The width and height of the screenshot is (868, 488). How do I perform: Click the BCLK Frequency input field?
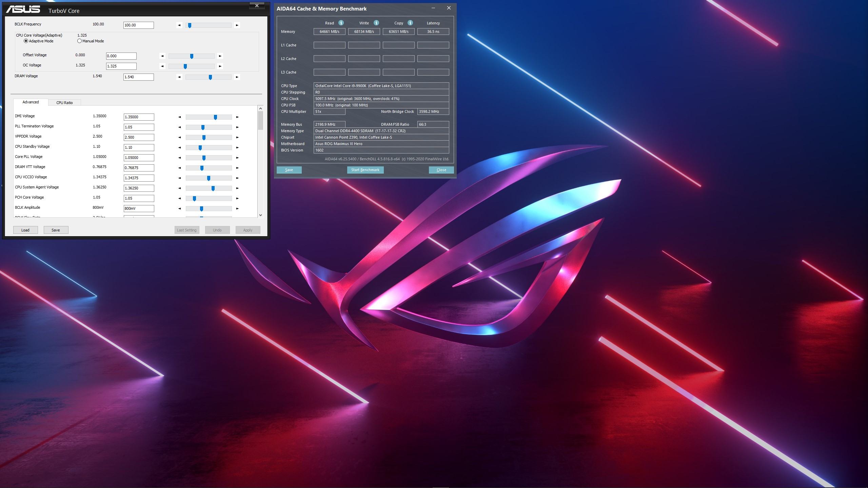tap(139, 25)
